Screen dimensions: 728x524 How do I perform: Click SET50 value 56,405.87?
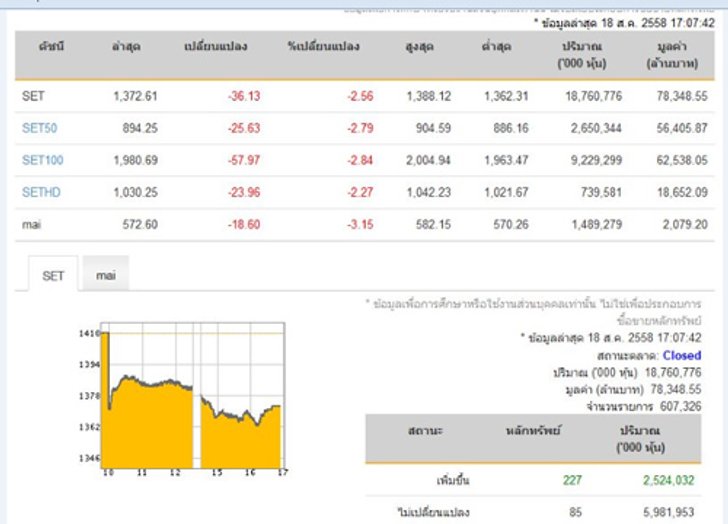tap(682, 128)
